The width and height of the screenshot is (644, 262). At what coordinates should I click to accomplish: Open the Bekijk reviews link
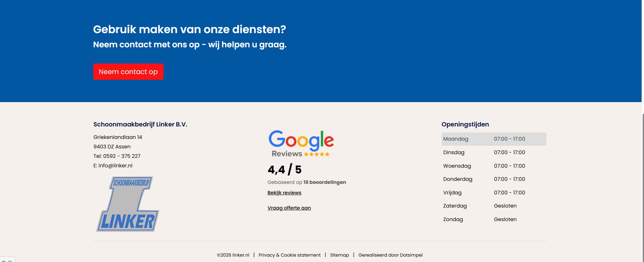pos(284,193)
